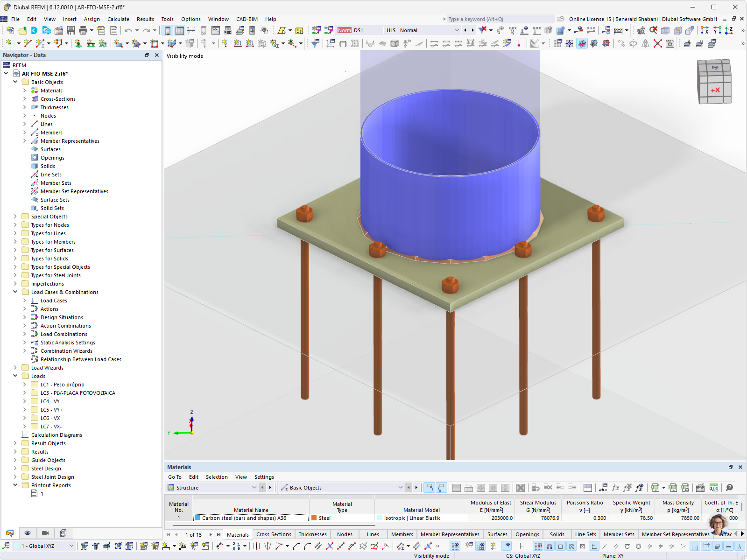Click the orange Steel material type swatch
This screenshot has height=560, width=747.
(x=314, y=518)
